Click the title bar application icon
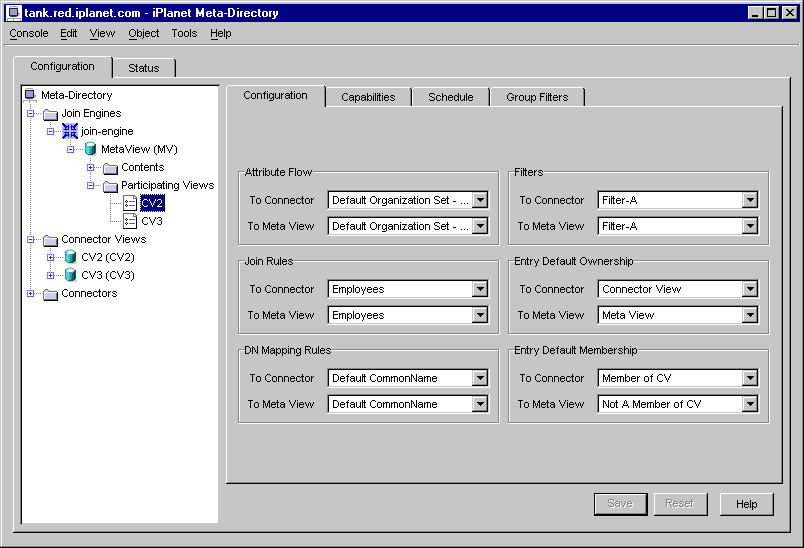Screen dimensions: 804x548 click(14, 13)
